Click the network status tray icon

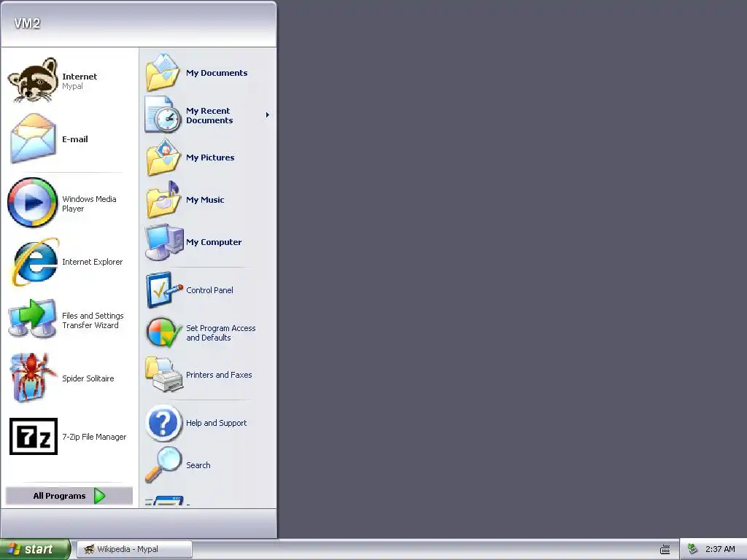[x=693, y=549]
